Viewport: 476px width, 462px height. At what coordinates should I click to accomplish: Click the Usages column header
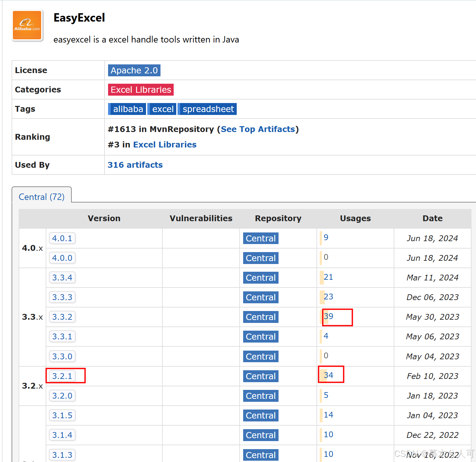coord(355,218)
